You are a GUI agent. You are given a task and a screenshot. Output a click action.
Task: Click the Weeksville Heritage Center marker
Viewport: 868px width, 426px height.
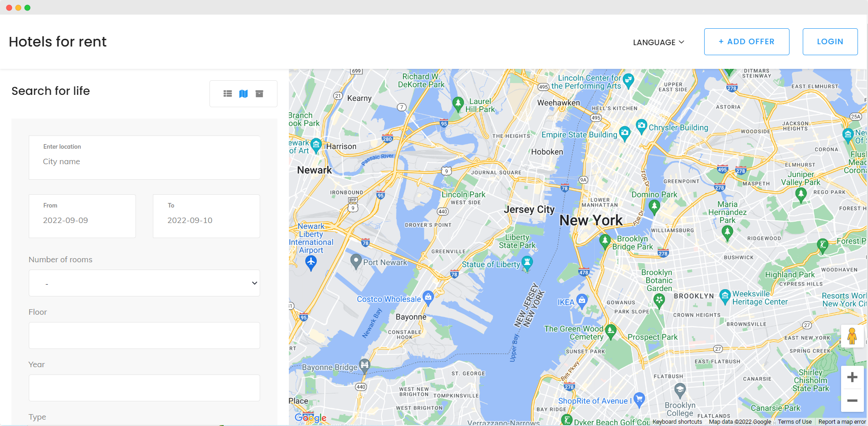[x=725, y=297]
